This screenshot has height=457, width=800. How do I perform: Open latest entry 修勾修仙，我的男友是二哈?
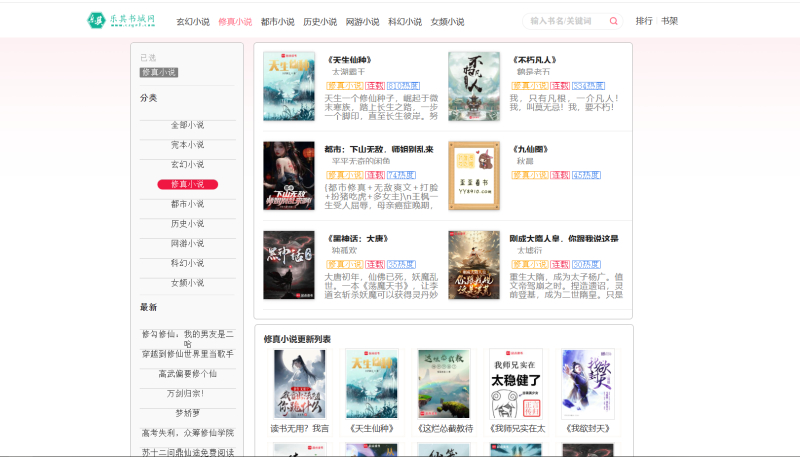(188, 339)
